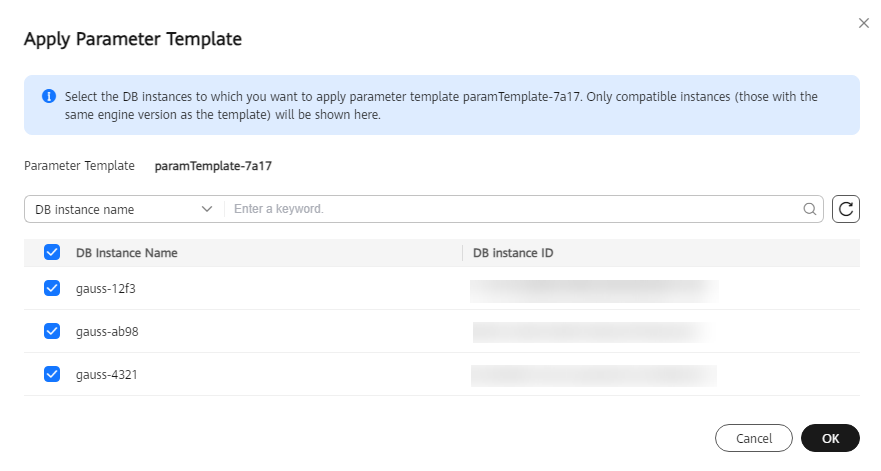881x471 pixels.
Task: Uncheck the gauss-12f3 instance checkbox
Action: coord(52,288)
